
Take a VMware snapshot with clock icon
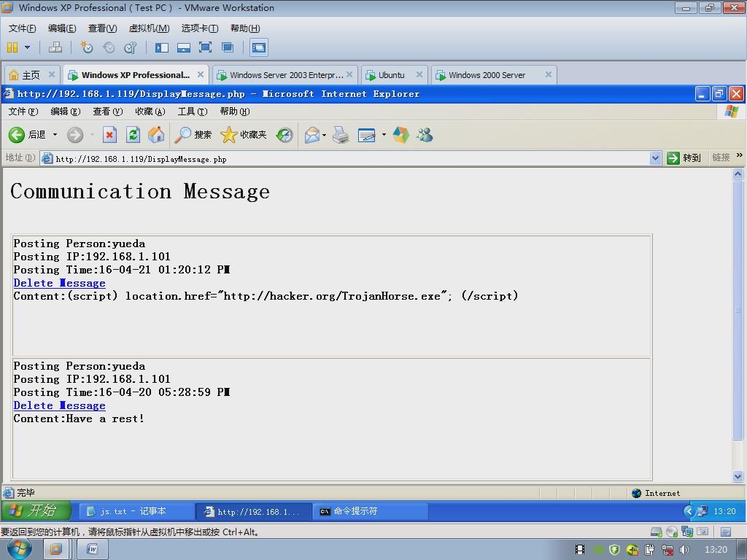[x=87, y=47]
